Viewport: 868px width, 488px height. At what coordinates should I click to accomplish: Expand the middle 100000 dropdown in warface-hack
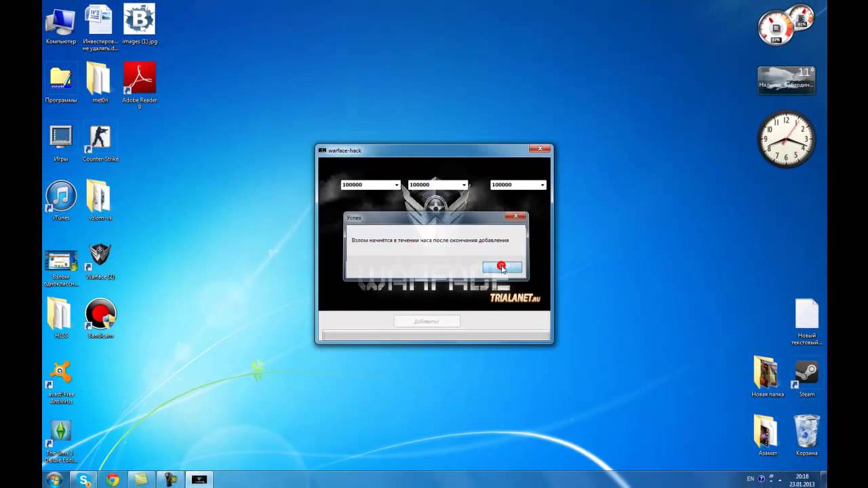464,185
